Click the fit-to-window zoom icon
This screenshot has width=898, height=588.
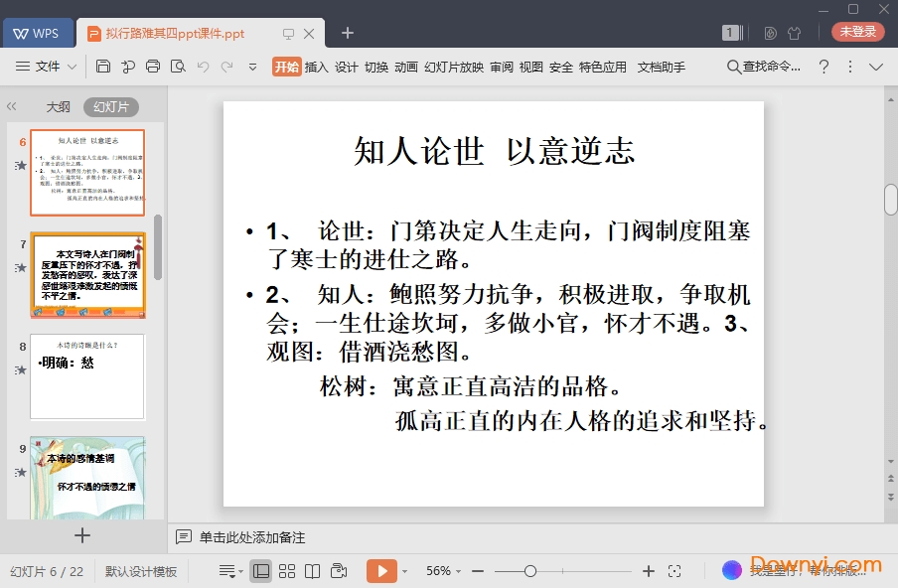coord(674,571)
